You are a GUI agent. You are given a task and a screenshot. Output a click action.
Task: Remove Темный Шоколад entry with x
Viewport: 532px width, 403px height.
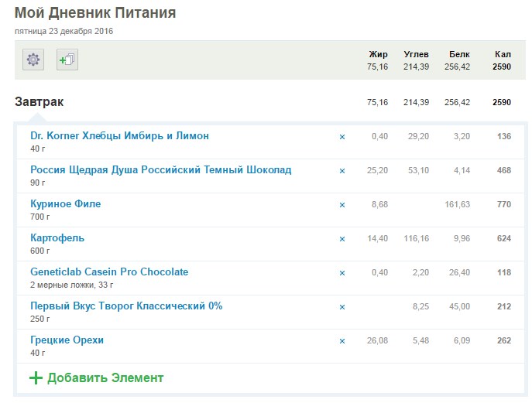[x=342, y=171]
